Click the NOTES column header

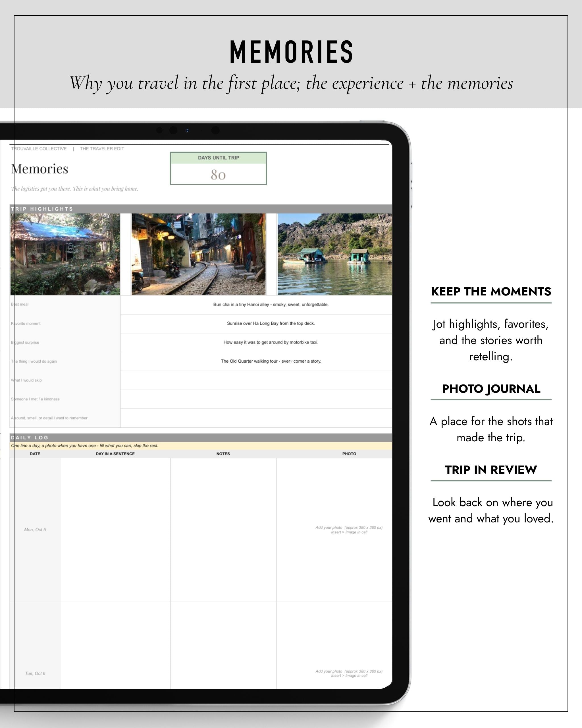click(x=223, y=454)
